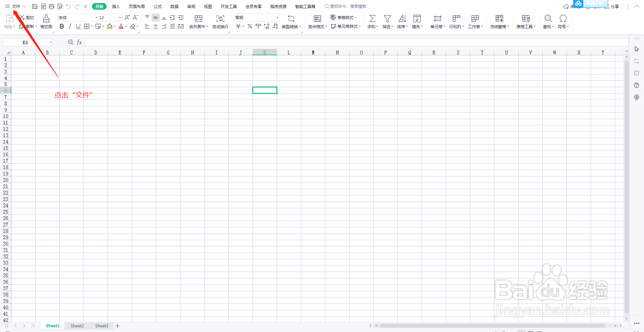
Task: Click increase indent icon
Action: pyautogui.click(x=181, y=17)
